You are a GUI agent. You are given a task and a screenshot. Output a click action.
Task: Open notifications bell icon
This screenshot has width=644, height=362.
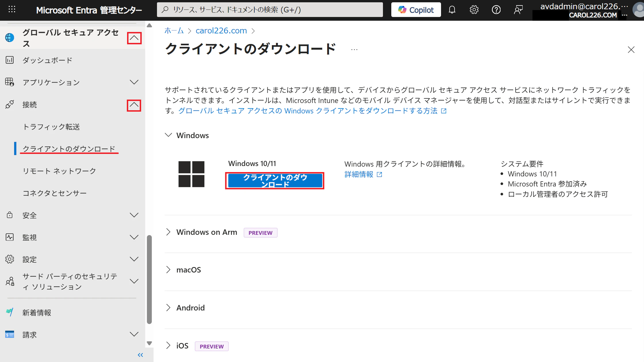(452, 10)
